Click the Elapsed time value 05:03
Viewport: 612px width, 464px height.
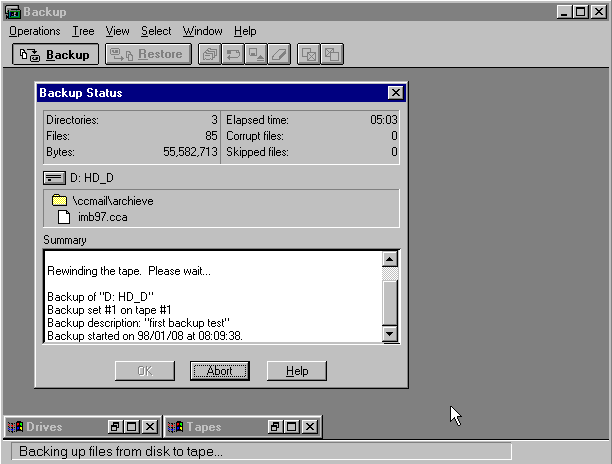(x=384, y=120)
